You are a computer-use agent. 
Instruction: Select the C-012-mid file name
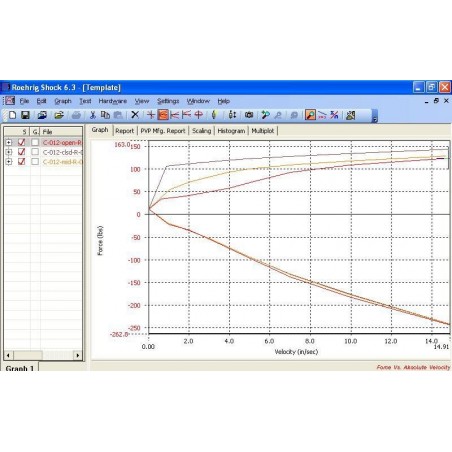[63, 162]
